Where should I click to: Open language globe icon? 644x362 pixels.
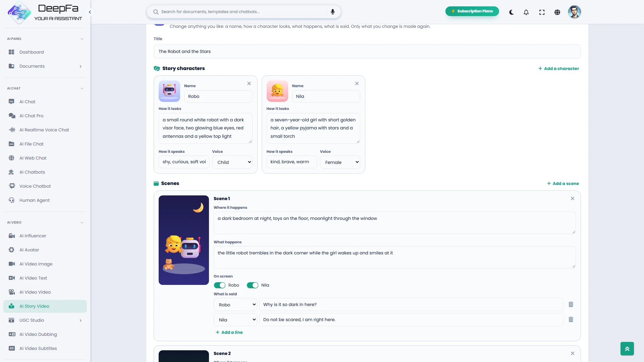(557, 12)
